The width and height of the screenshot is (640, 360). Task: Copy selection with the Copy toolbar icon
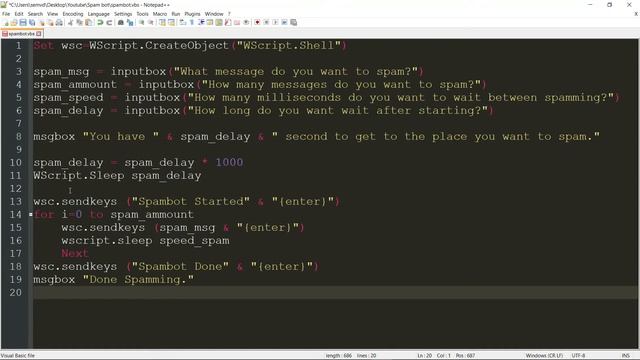pyautogui.click(x=79, y=22)
